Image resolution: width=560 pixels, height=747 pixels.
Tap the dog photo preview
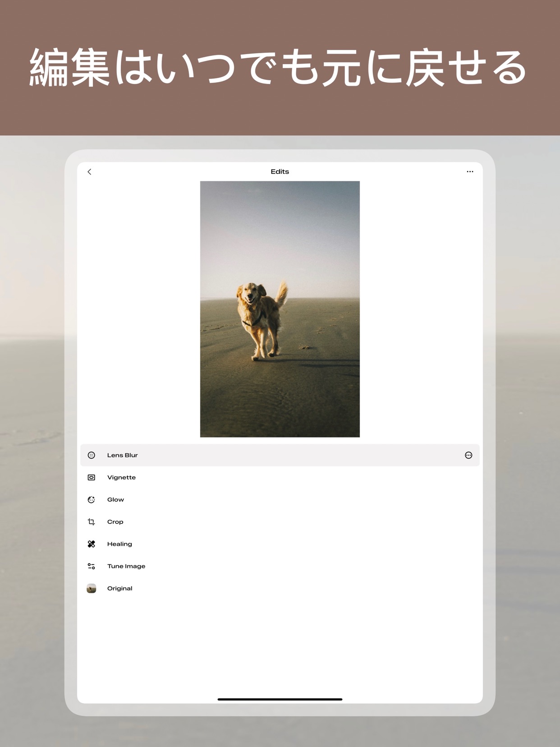(280, 309)
